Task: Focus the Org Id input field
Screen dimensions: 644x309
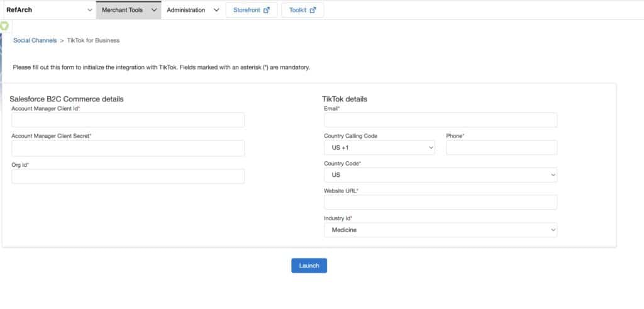Action: coord(128,176)
